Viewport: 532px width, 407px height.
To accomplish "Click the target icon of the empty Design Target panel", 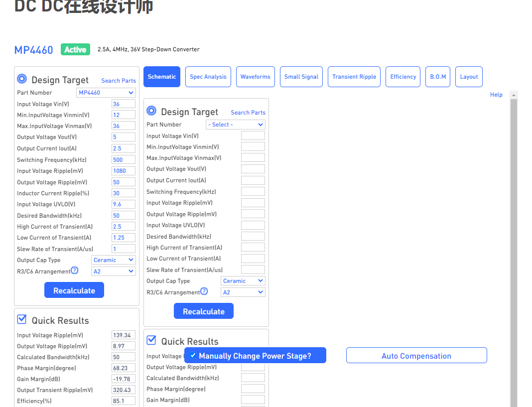I will (151, 111).
